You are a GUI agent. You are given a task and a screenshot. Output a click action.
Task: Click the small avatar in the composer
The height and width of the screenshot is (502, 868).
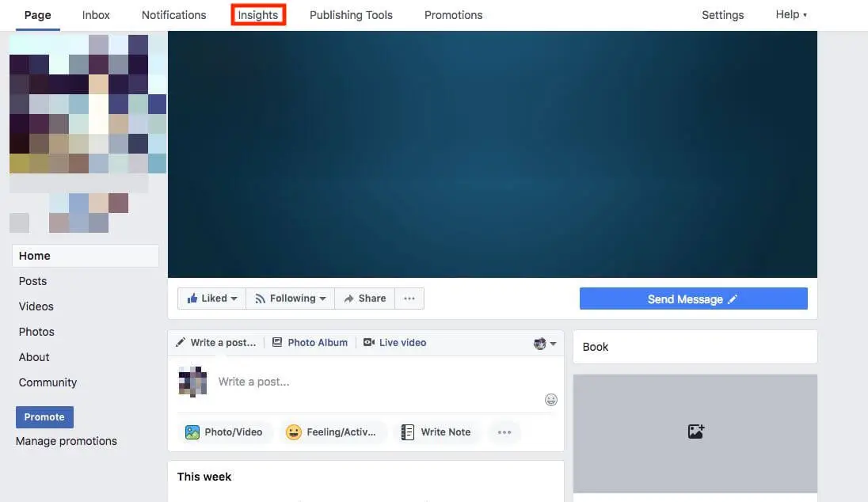[192, 382]
